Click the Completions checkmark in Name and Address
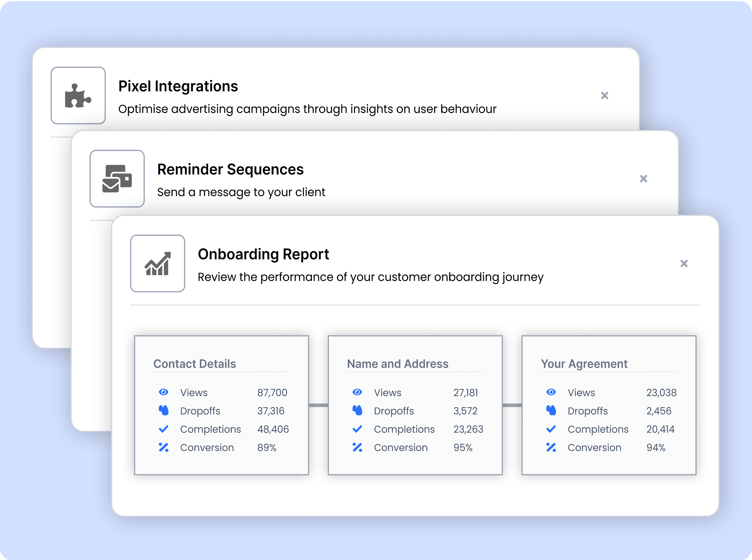The width and height of the screenshot is (752, 560). coord(357,429)
